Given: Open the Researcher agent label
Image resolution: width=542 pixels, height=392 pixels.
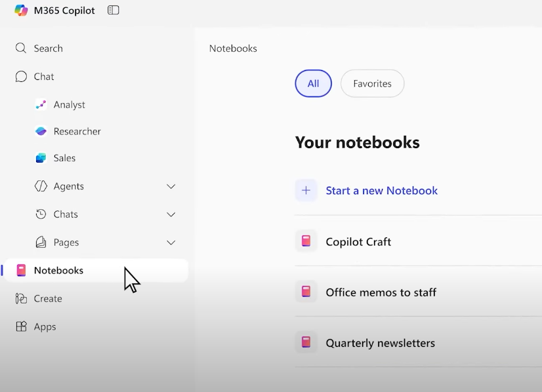Looking at the screenshot, I should click(77, 131).
